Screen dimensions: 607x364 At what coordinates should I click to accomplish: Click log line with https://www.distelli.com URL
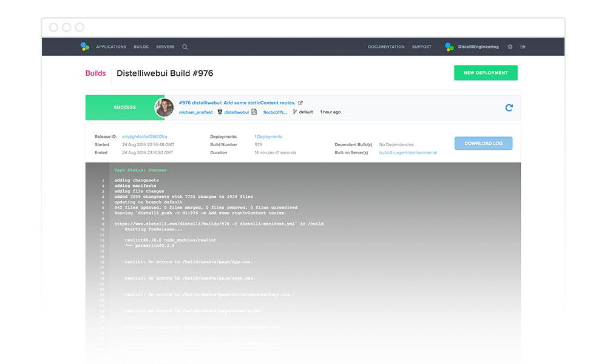coord(219,224)
